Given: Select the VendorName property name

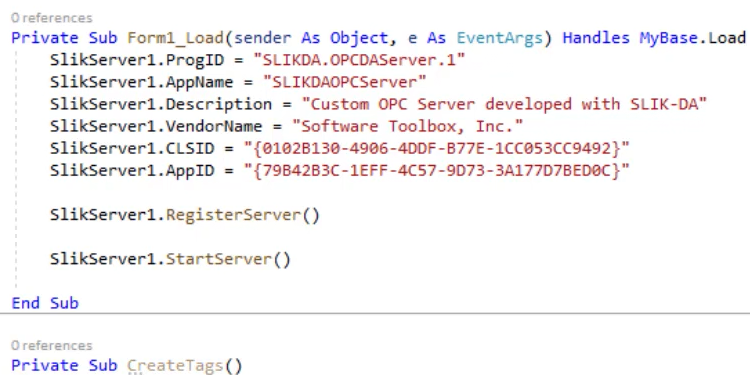Looking at the screenshot, I should 214,126.
